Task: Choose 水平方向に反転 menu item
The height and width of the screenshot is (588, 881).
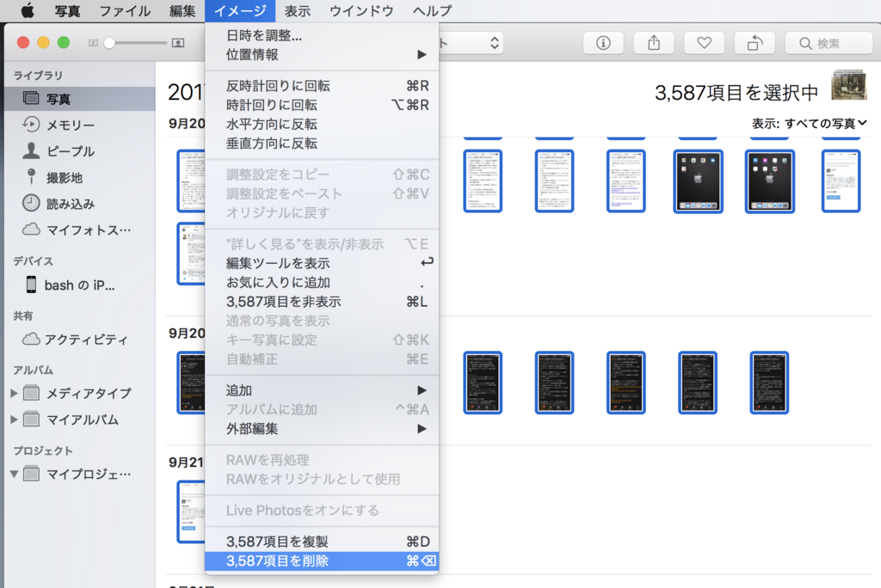Action: click(x=322, y=124)
